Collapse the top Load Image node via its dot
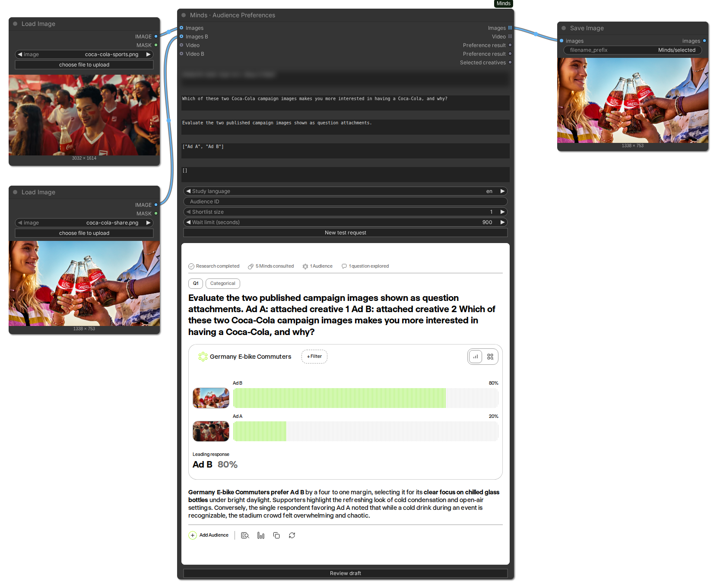Viewport: 717px width, 588px height. point(15,24)
